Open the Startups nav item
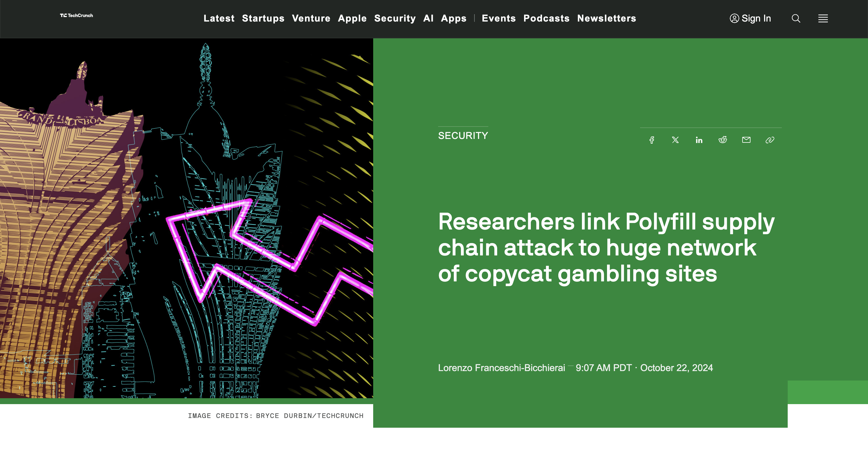Viewport: 868px width, 469px height. (263, 18)
